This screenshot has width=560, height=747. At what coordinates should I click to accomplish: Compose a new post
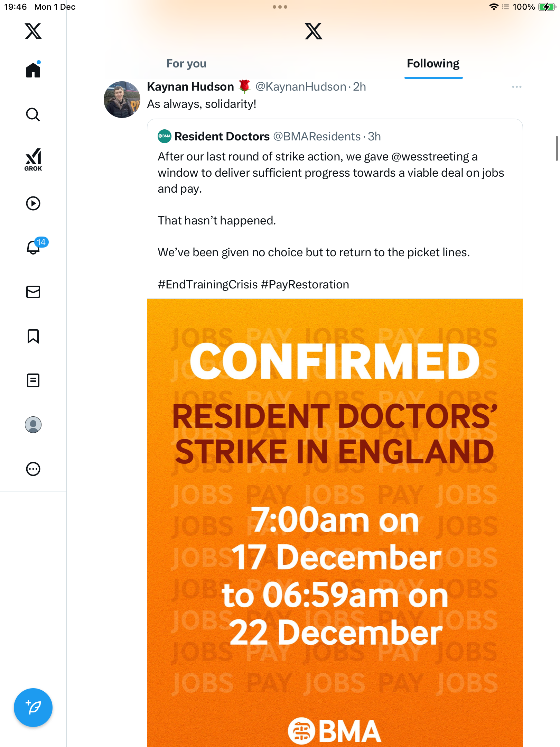pos(33,708)
